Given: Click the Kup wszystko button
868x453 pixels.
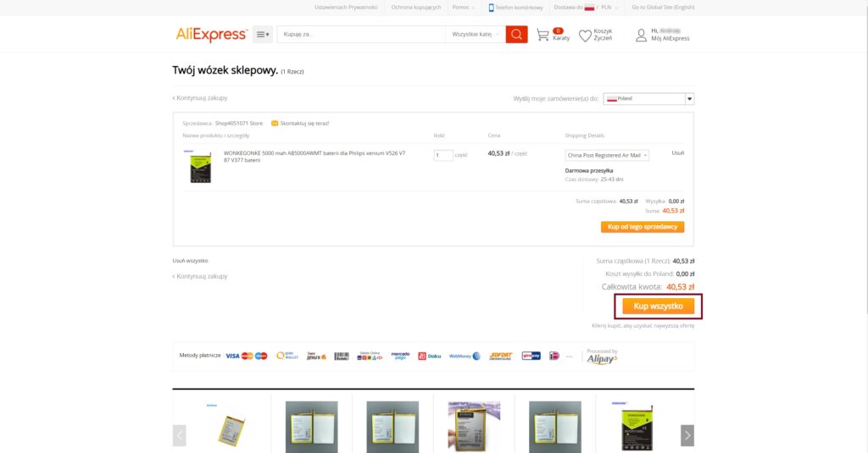Looking at the screenshot, I should [658, 306].
